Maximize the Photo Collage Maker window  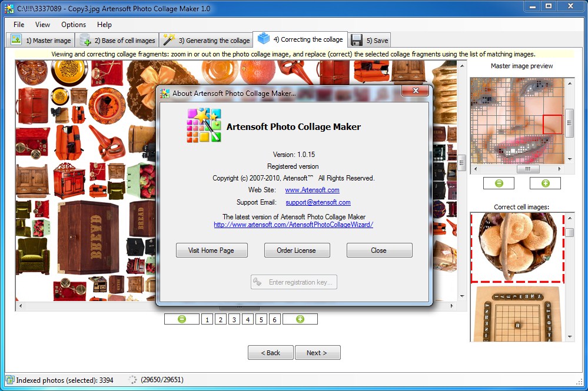click(549, 6)
